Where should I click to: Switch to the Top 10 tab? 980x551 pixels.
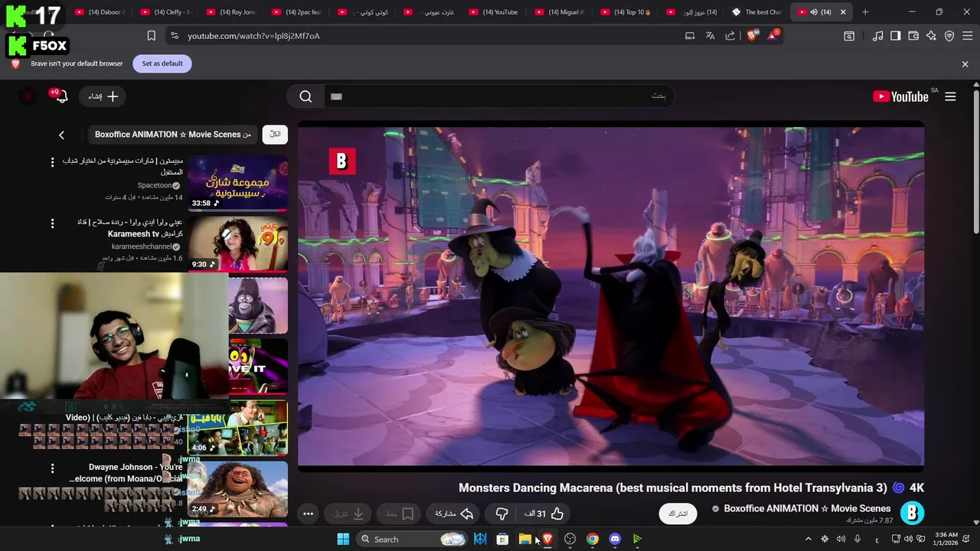pos(626,12)
